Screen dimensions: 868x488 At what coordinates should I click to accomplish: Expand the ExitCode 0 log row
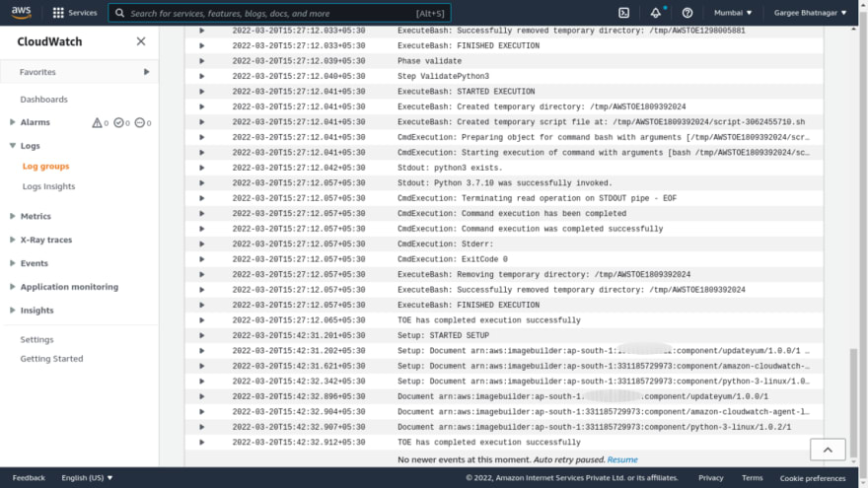coord(202,259)
